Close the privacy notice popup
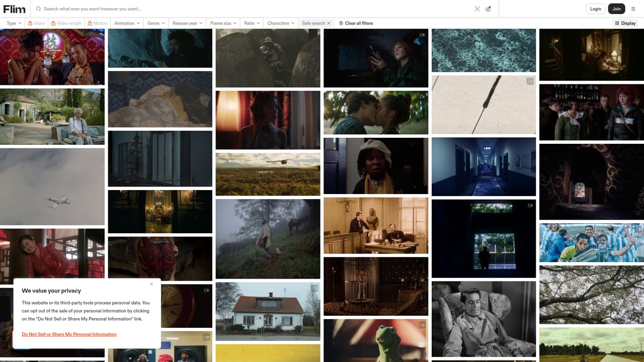 click(151, 284)
